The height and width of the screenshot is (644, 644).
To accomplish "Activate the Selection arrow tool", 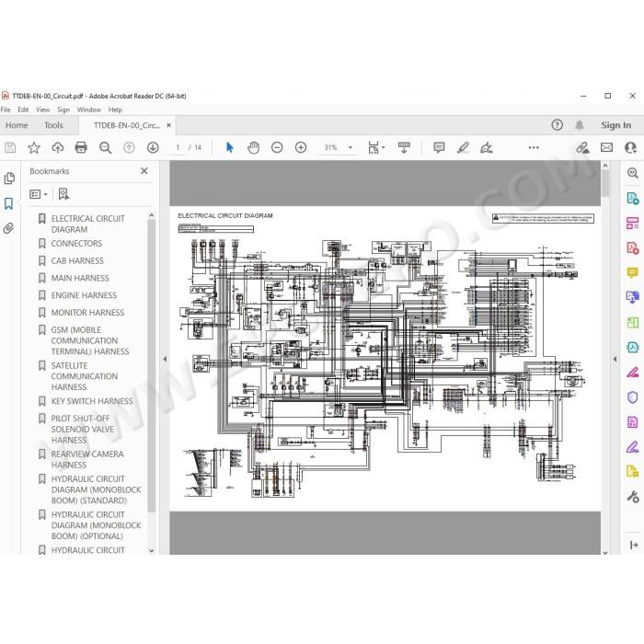I will (230, 147).
